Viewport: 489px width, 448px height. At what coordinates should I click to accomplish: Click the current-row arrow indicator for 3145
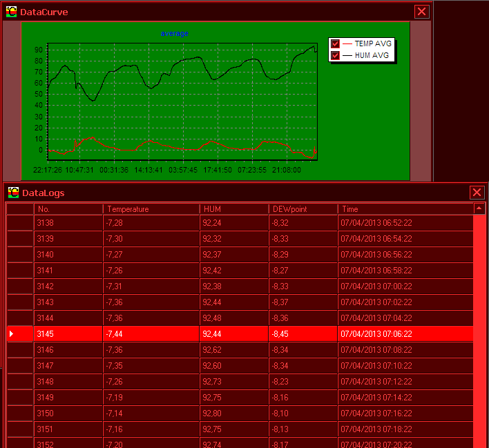(x=12, y=334)
